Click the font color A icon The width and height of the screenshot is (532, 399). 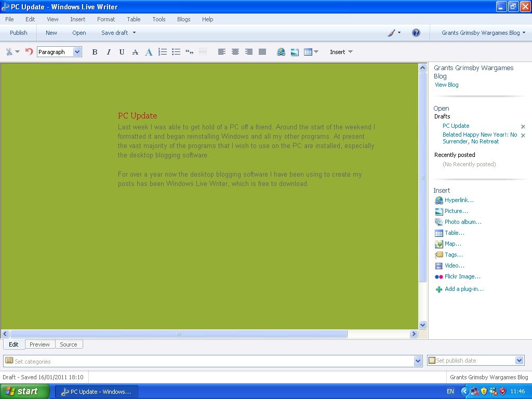click(x=149, y=52)
